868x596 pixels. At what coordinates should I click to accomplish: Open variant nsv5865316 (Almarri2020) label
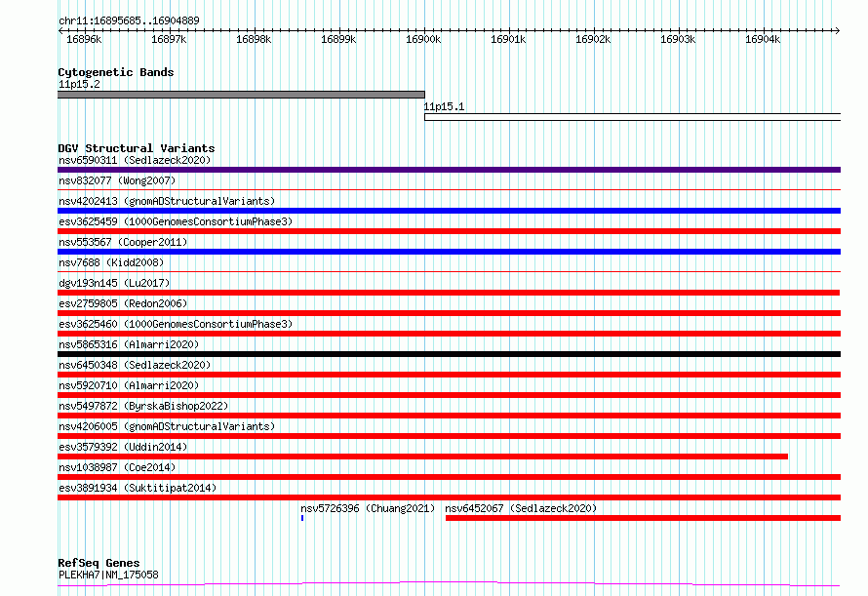pyautogui.click(x=129, y=344)
